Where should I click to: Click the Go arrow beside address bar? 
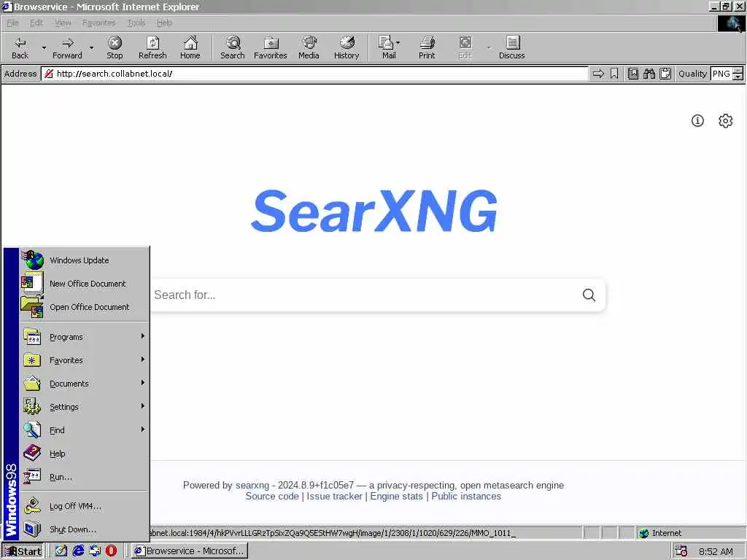tap(598, 74)
